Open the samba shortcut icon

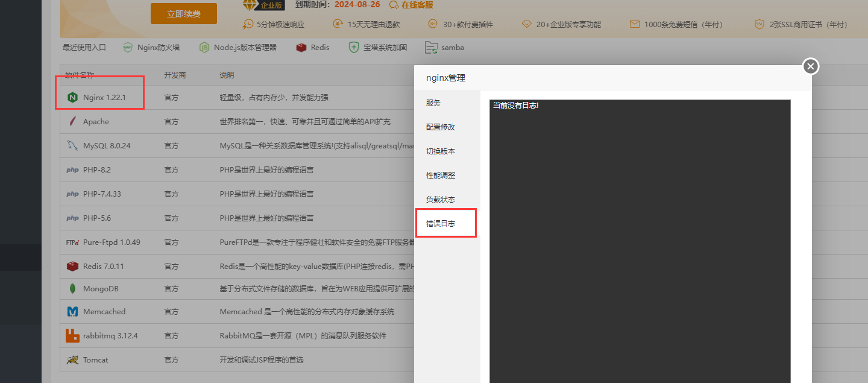pos(431,47)
